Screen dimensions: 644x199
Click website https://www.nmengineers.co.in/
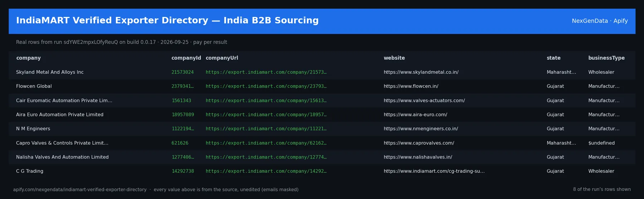tap(421, 129)
